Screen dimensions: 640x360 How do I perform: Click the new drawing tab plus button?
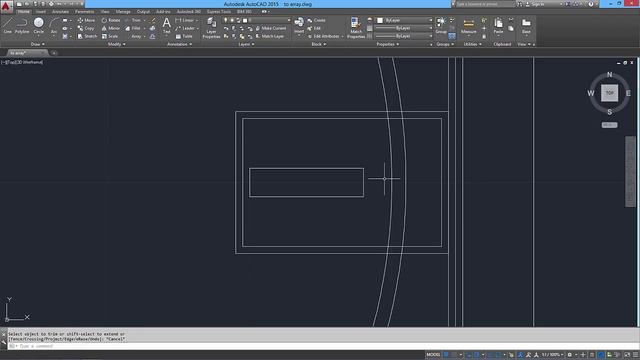[x=54, y=53]
